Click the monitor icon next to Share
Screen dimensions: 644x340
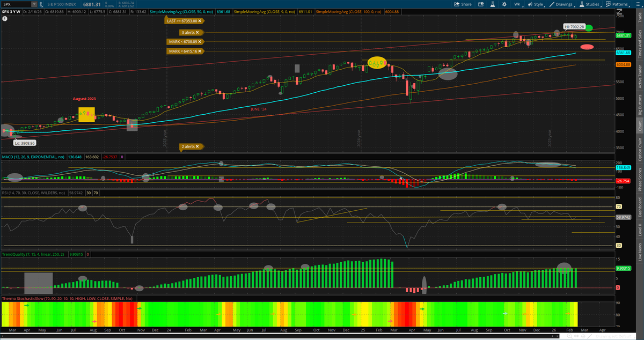(480, 4)
